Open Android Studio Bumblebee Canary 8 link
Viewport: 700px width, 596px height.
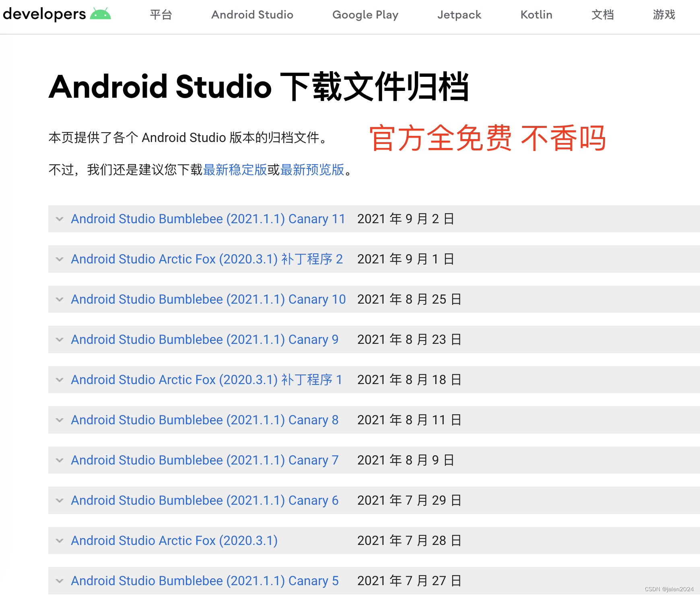[x=205, y=420]
